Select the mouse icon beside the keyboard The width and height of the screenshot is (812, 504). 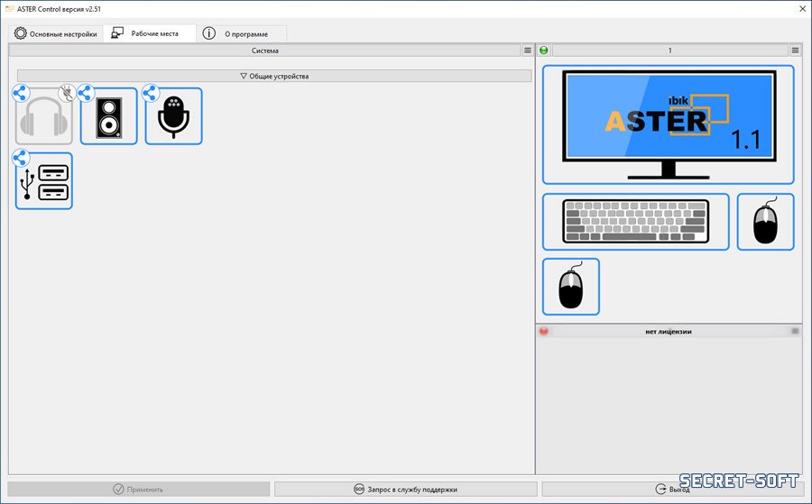coord(765,222)
